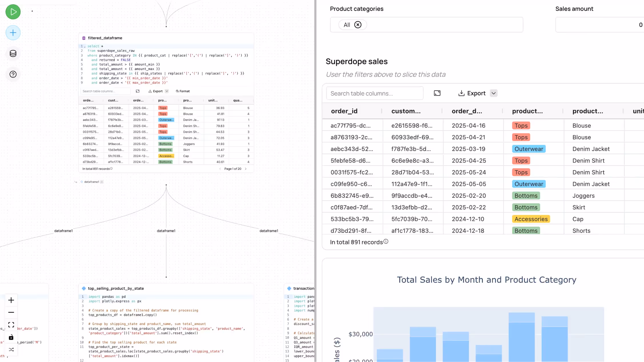Click the green Run play button
644x362 pixels.
point(13,12)
